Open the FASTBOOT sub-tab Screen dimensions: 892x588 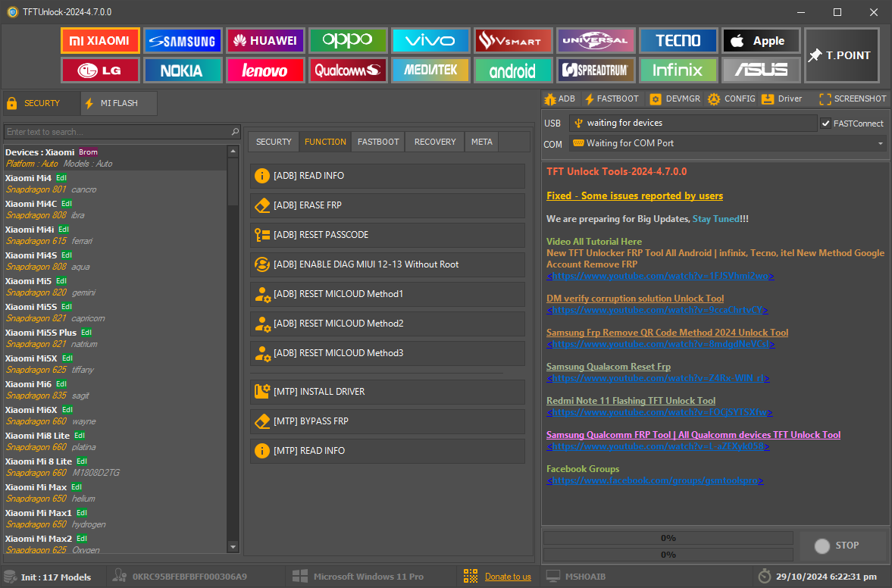coord(378,142)
